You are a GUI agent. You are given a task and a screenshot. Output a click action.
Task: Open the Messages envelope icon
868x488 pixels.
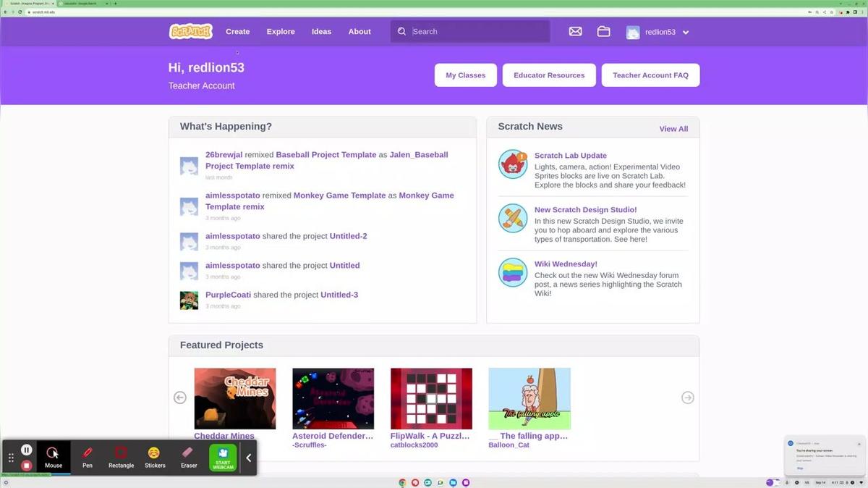(575, 32)
